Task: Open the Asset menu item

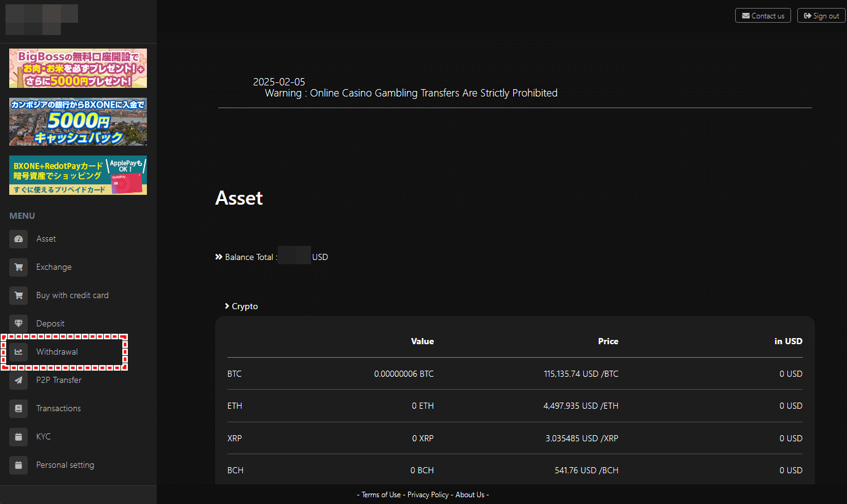Action: [x=46, y=239]
